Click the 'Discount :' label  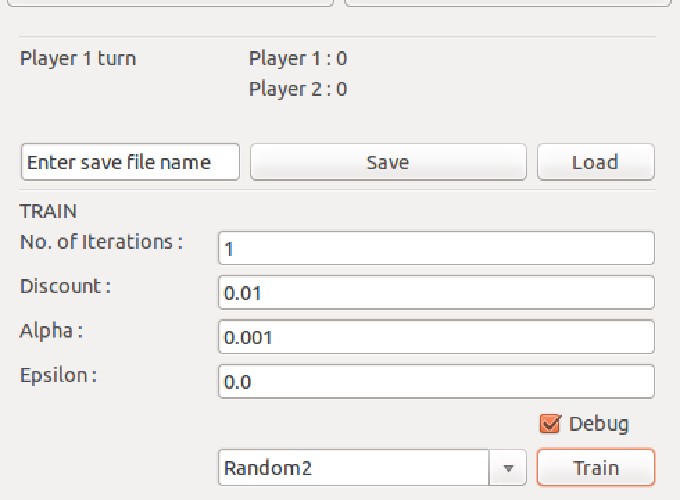pyautogui.click(x=65, y=286)
